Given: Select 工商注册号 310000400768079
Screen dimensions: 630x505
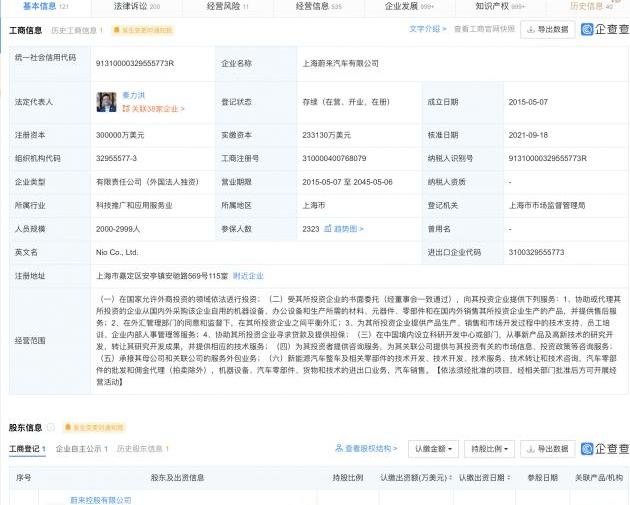Looking at the screenshot, I should pyautogui.click(x=334, y=158).
